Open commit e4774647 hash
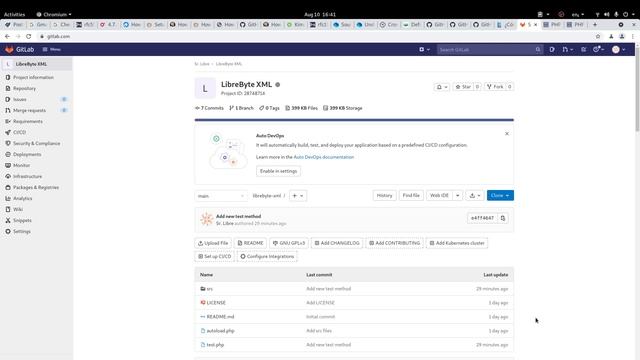The height and width of the screenshot is (360, 640). (x=482, y=218)
